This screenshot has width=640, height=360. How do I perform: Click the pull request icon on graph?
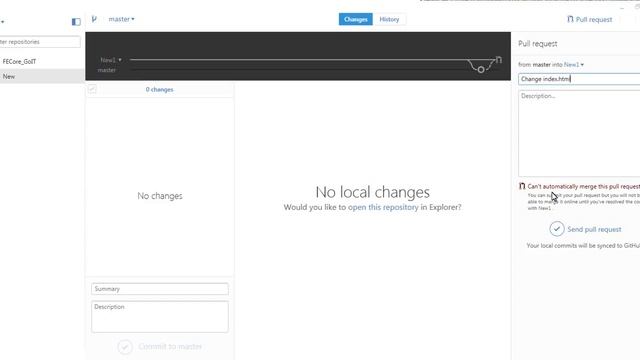pyautogui.click(x=498, y=60)
